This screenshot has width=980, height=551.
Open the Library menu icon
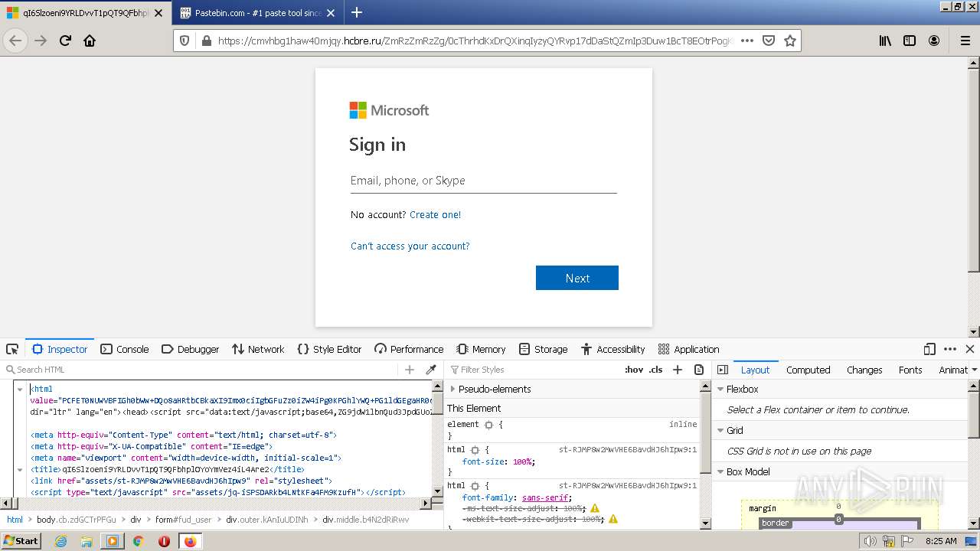tap(885, 41)
